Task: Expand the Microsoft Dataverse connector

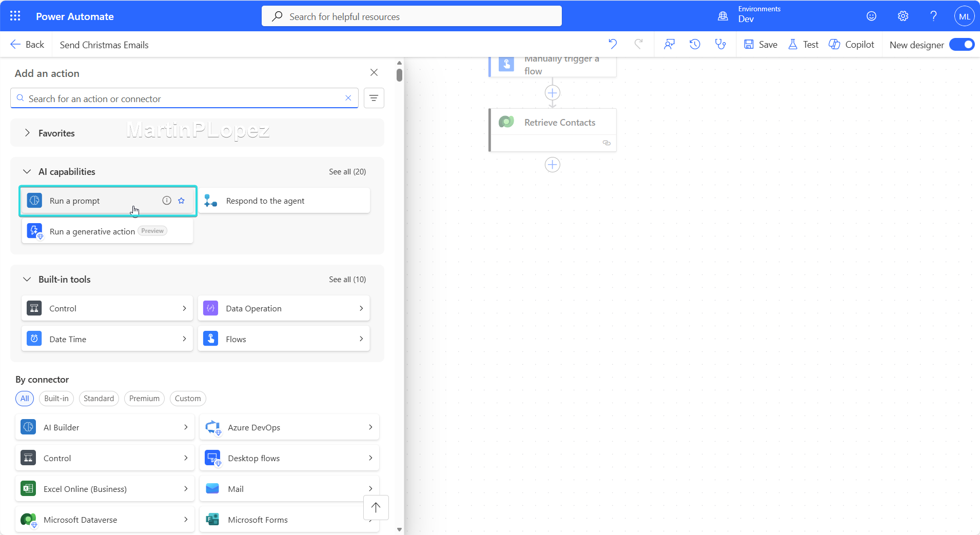Action: point(105,520)
